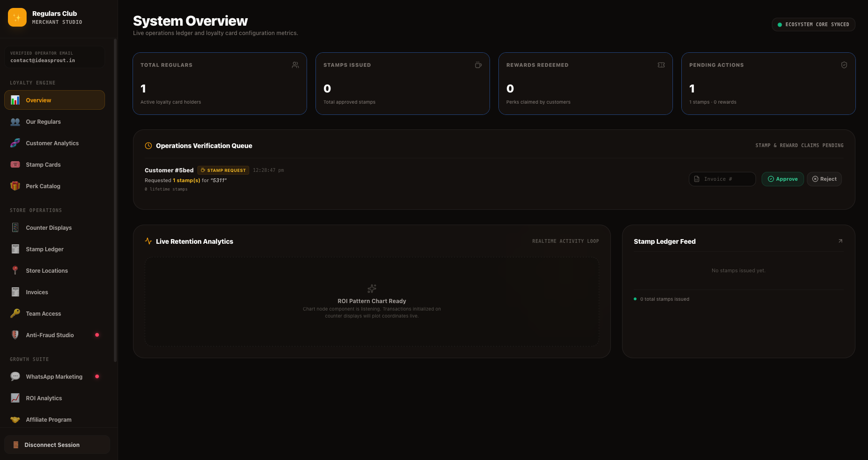Click the Store Locations pin icon
The image size is (868, 460).
pos(15,270)
